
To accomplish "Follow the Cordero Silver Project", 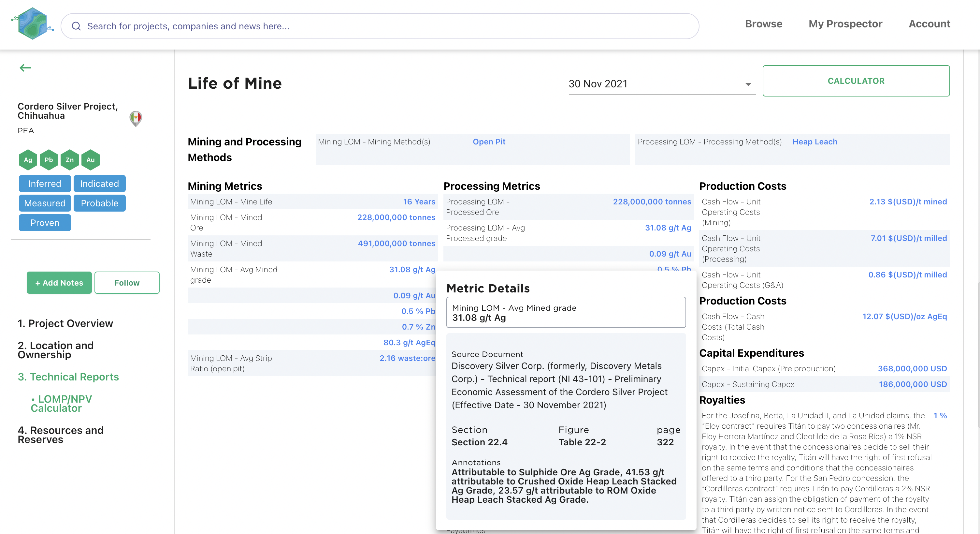I will click(x=127, y=282).
